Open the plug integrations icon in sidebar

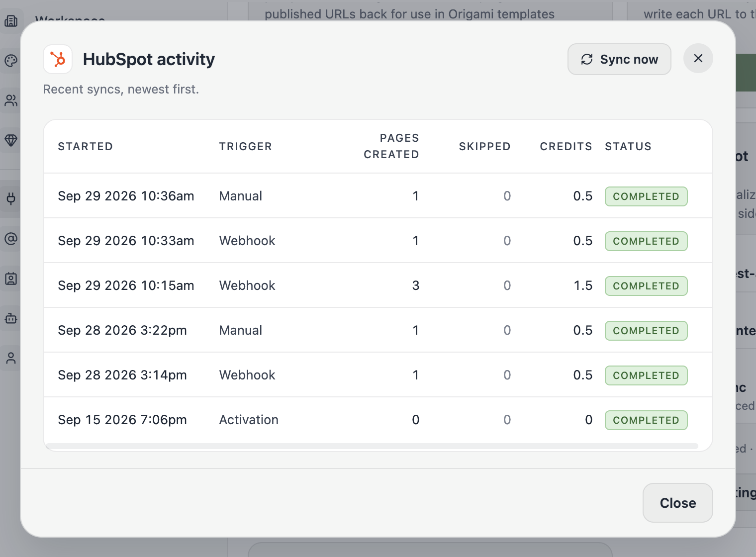(11, 199)
